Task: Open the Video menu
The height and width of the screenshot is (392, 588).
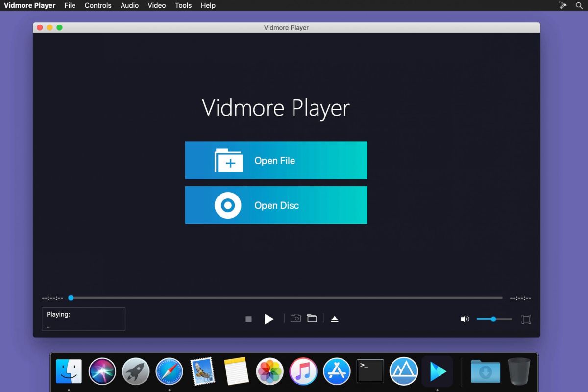Action: point(157,5)
